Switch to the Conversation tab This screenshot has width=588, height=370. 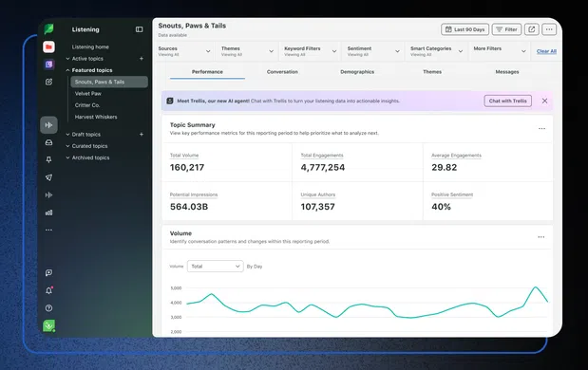click(282, 72)
